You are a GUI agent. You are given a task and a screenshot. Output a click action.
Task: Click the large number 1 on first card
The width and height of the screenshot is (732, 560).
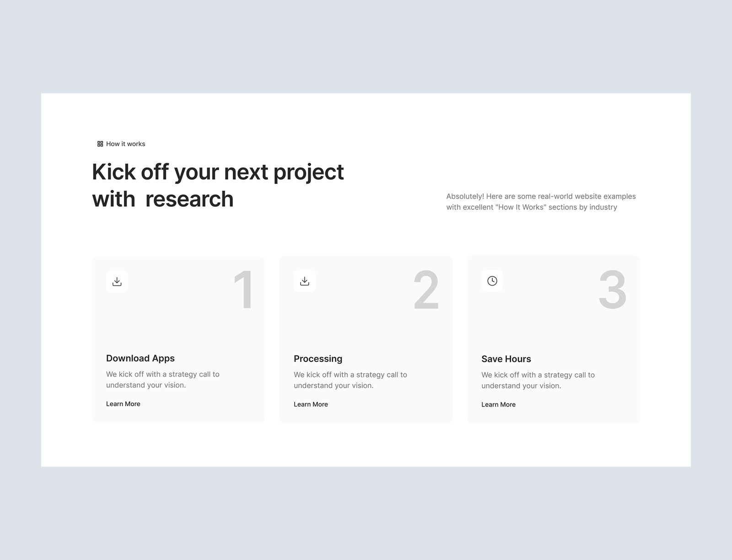point(244,290)
